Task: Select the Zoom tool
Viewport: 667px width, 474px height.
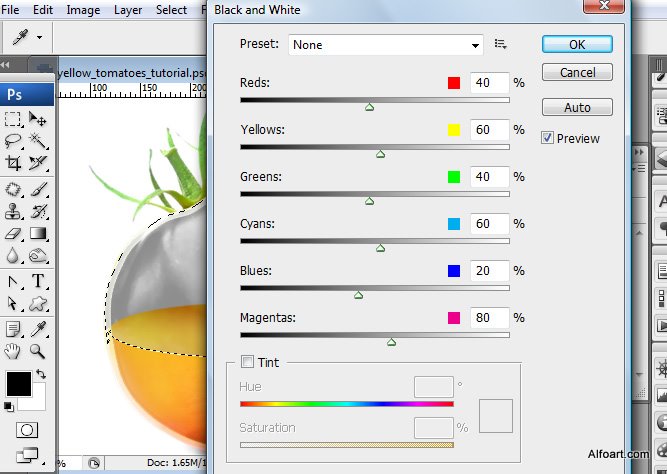Action: (x=38, y=351)
